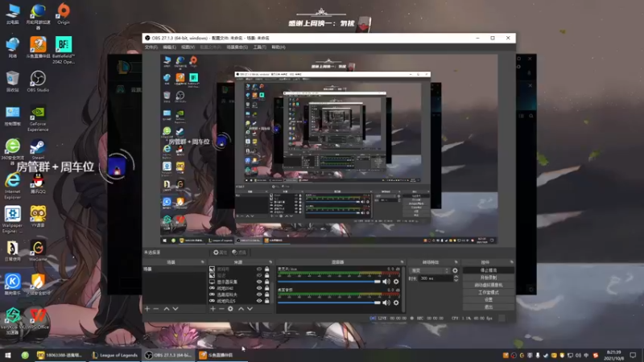
Task: Toggle visibility of 战地2042 source
Action: [x=259, y=288]
